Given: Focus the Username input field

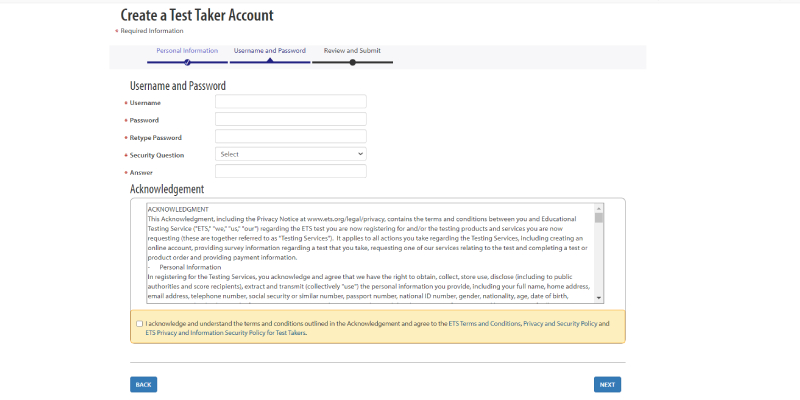Looking at the screenshot, I should tap(291, 102).
